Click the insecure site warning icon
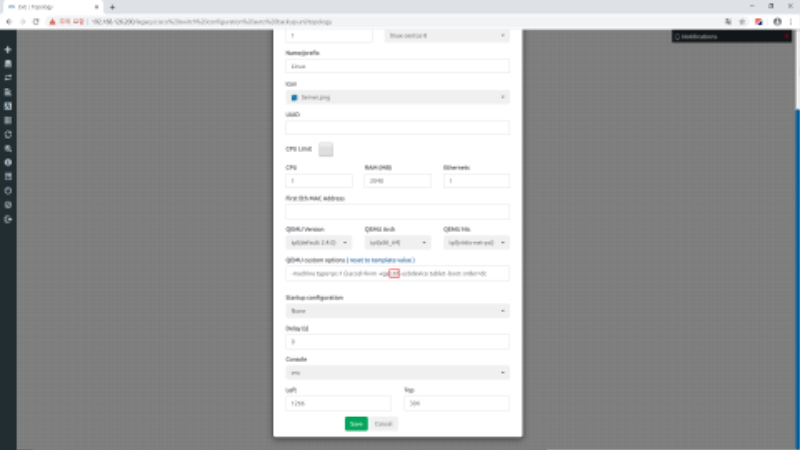Image resolution: width=800 pixels, height=450 pixels. coord(52,21)
